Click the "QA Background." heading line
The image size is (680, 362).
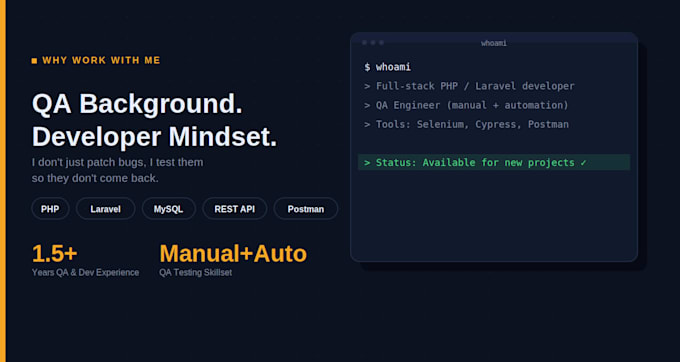point(137,104)
